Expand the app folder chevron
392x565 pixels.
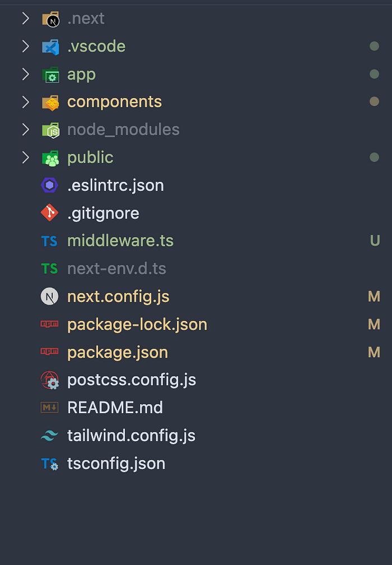(x=25, y=74)
